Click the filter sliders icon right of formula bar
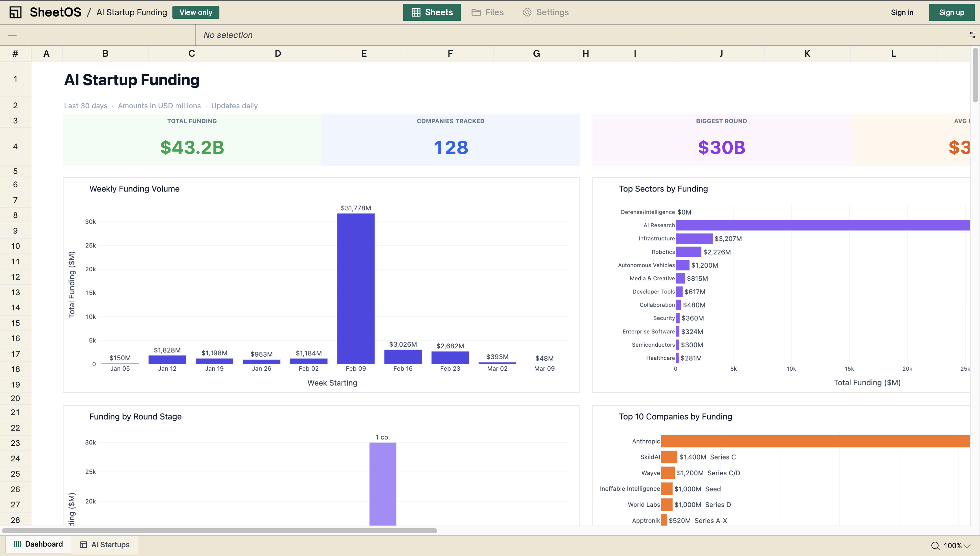This screenshot has height=556, width=980. (972, 35)
